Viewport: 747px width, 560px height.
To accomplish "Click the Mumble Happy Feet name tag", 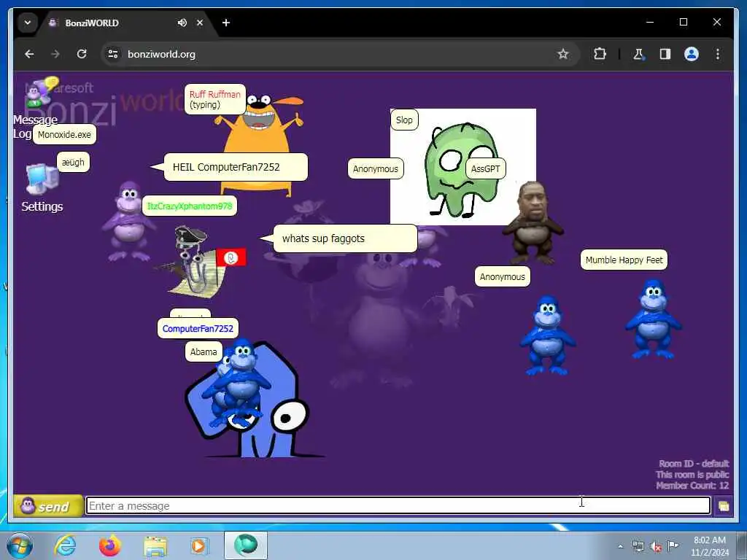I will [624, 260].
